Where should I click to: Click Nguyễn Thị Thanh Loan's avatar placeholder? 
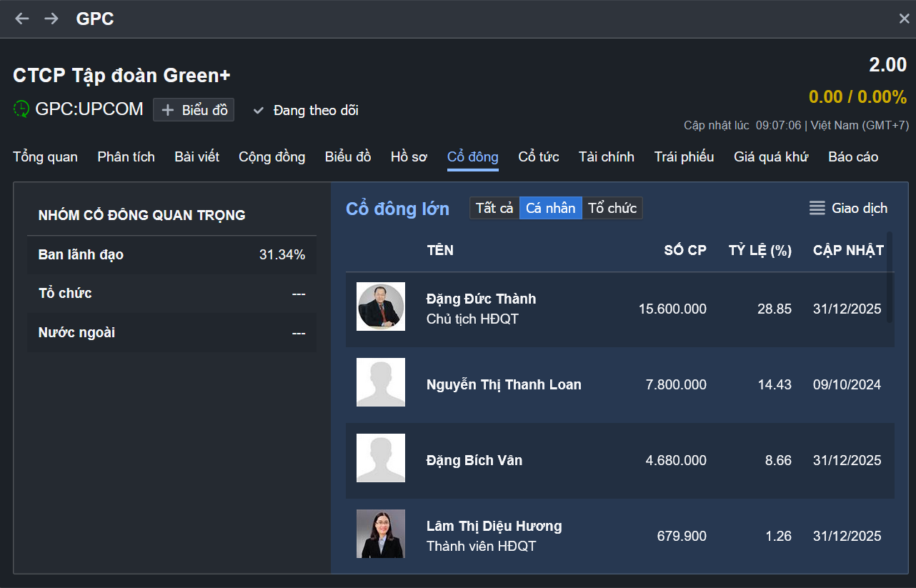[381, 382]
